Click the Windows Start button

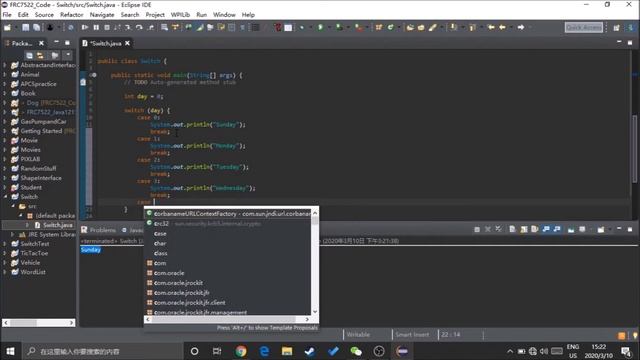tap(10, 351)
